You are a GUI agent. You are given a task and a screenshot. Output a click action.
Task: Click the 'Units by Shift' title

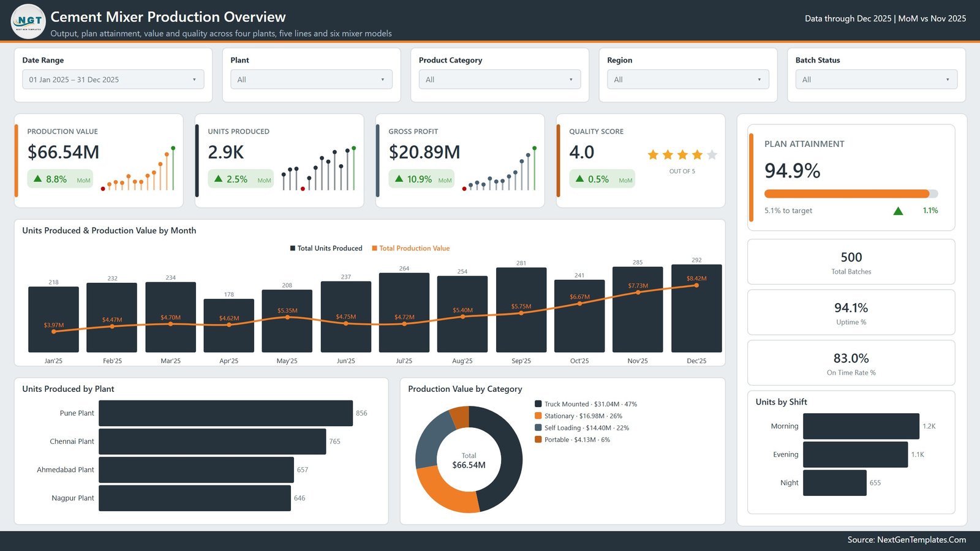[781, 402]
